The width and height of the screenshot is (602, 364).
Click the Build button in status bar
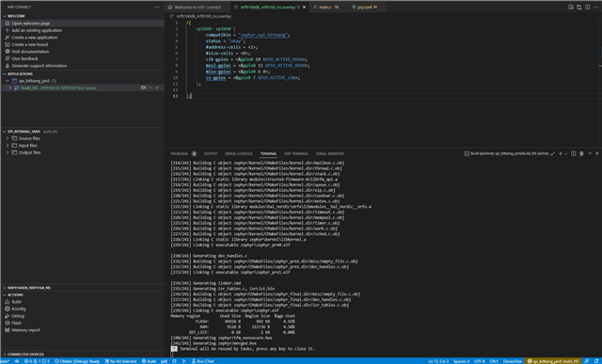(149, 361)
